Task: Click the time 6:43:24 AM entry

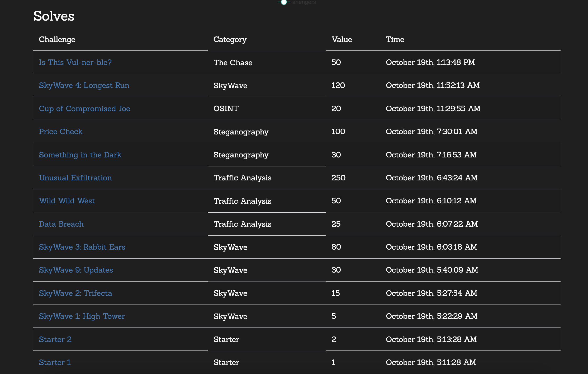Action: (x=431, y=178)
